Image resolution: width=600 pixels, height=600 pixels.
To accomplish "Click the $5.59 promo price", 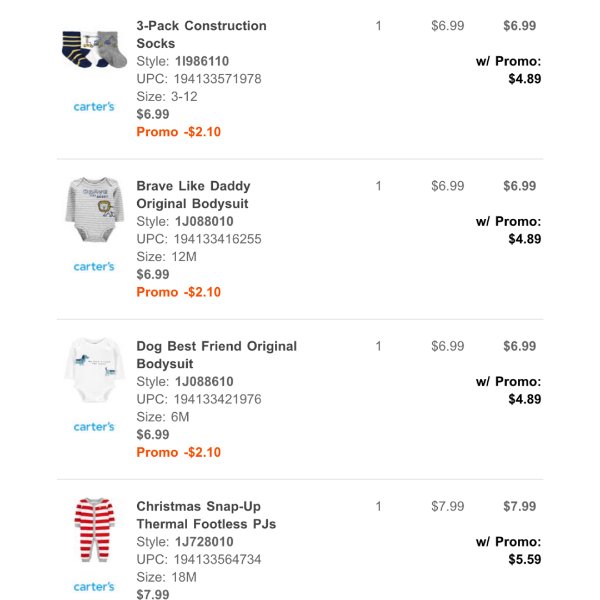I will 525,559.
